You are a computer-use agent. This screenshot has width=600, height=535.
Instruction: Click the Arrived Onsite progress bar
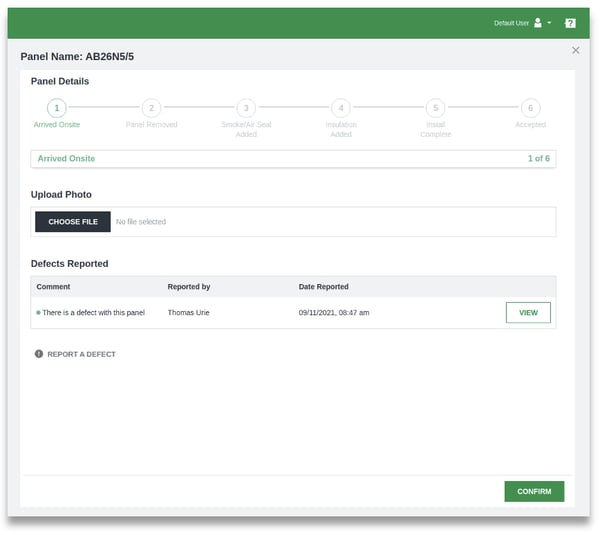tap(293, 159)
